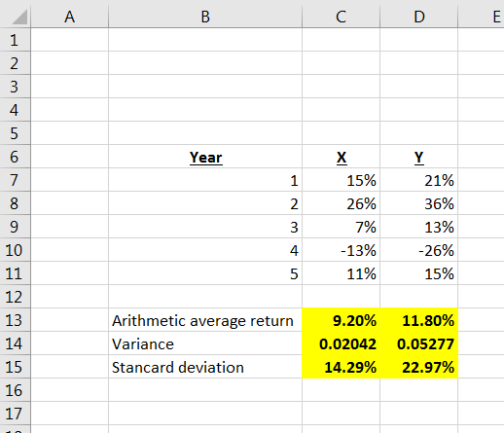The height and width of the screenshot is (433, 504).
Task: Click the Stancard deviation label cell
Action: click(205, 367)
